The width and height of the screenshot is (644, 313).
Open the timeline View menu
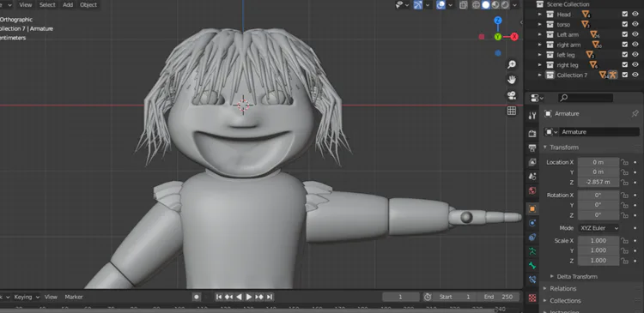point(51,297)
